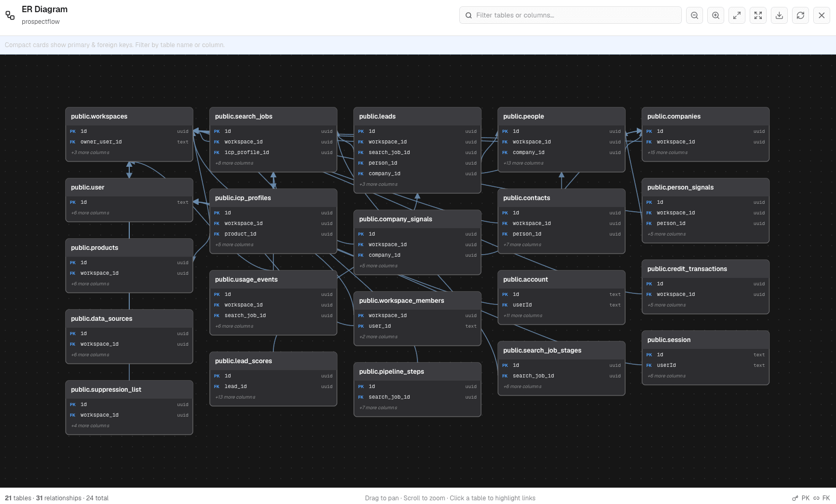The image size is (836, 504).
Task: Close the ER Diagram panel
Action: tap(822, 15)
